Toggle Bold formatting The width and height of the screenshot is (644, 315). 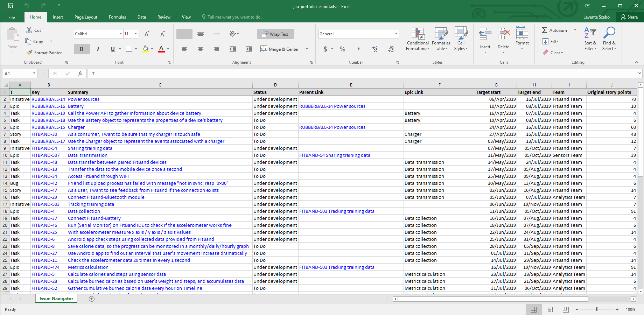[82, 49]
